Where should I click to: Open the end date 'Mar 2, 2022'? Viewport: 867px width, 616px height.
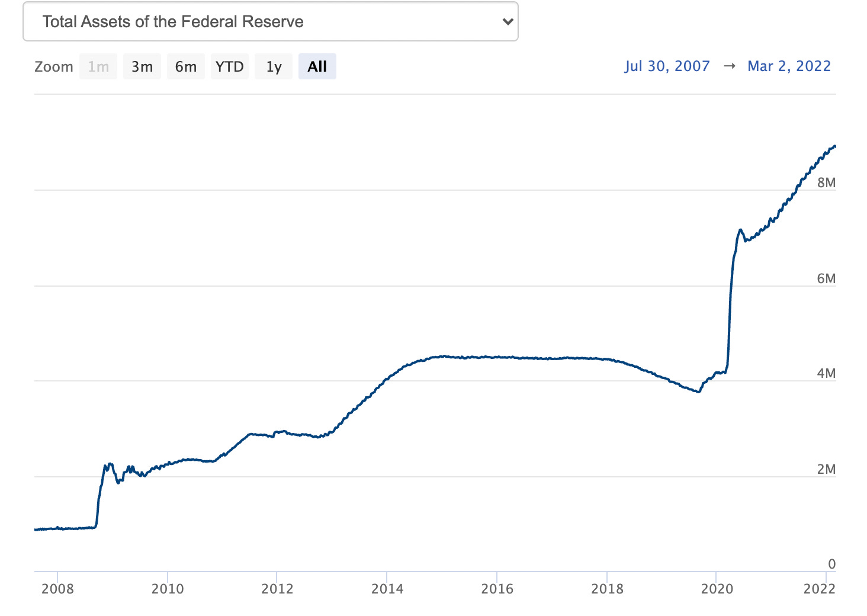(x=789, y=66)
